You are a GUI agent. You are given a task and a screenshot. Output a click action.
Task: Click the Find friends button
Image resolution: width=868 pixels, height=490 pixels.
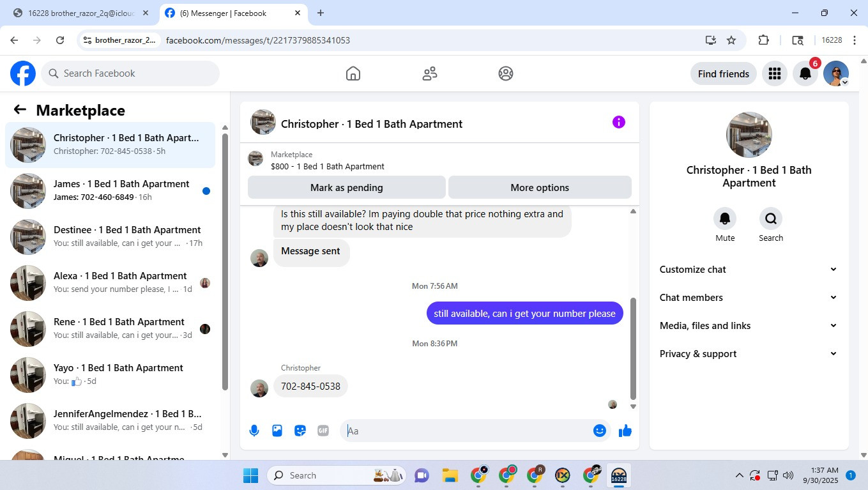[x=724, y=73]
